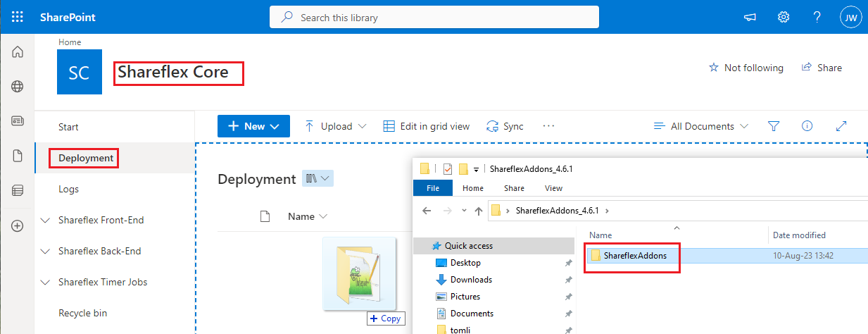Viewport: 868px width, 334px height.
Task: Open the View tab in Explorer
Action: click(x=553, y=188)
